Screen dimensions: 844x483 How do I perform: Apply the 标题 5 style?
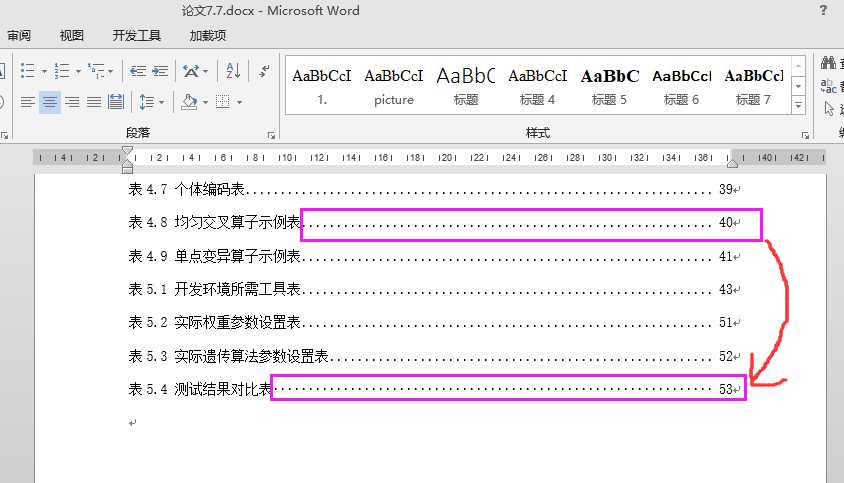coord(609,85)
